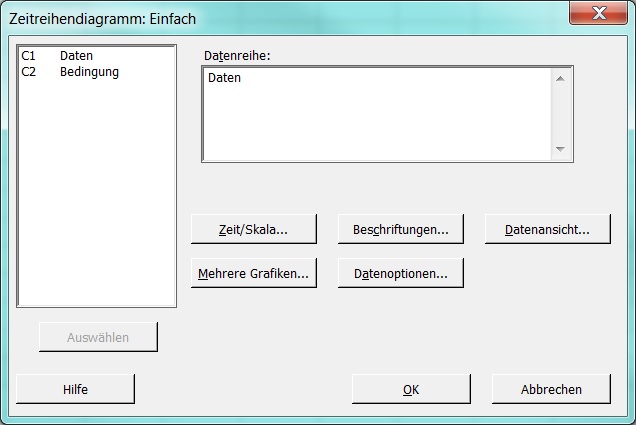Click the Auswählen button
The height and width of the screenshot is (425, 636).
[98, 337]
